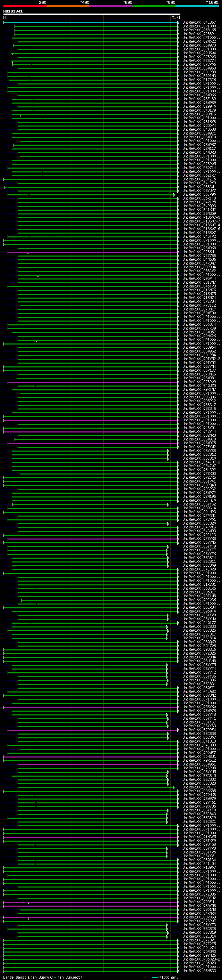The height and width of the screenshot is (980, 222).
Task: Select the UniRef100_B4E0R9 label
Action: coord(199,569)
